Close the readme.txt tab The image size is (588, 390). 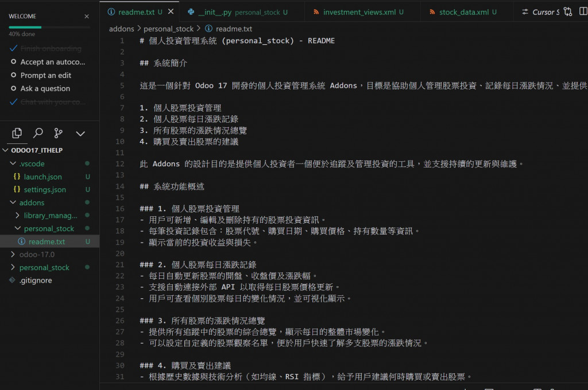point(171,11)
